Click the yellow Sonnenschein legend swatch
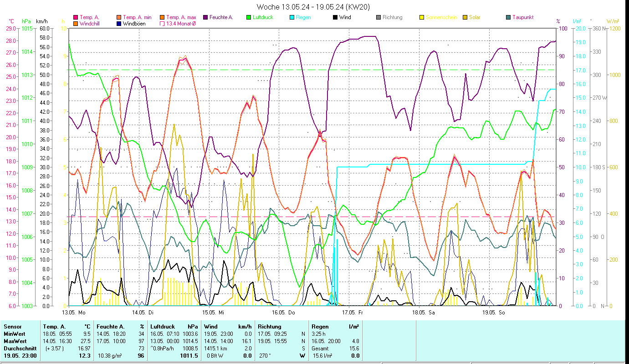The height and width of the screenshot is (364, 629). [x=422, y=17]
